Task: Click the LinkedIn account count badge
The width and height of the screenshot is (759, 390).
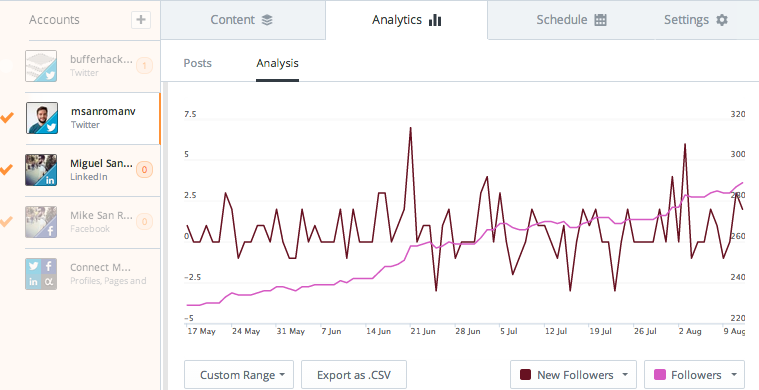Action: tap(144, 170)
